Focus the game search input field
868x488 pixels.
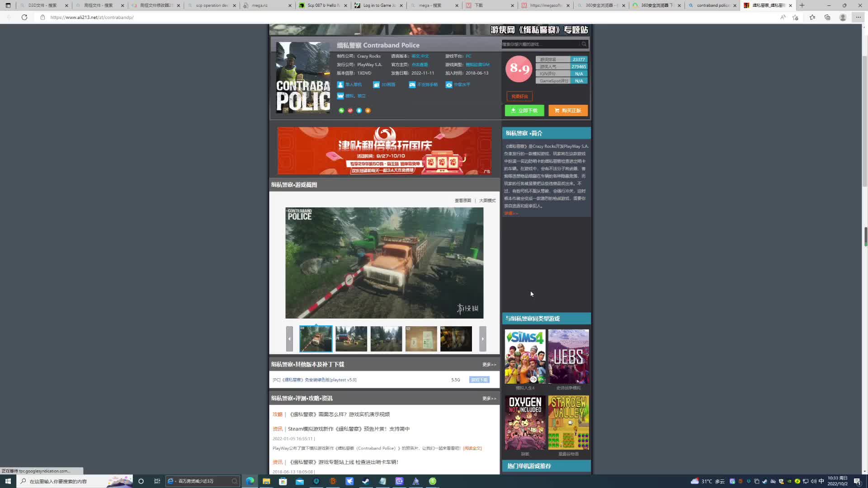click(x=540, y=44)
